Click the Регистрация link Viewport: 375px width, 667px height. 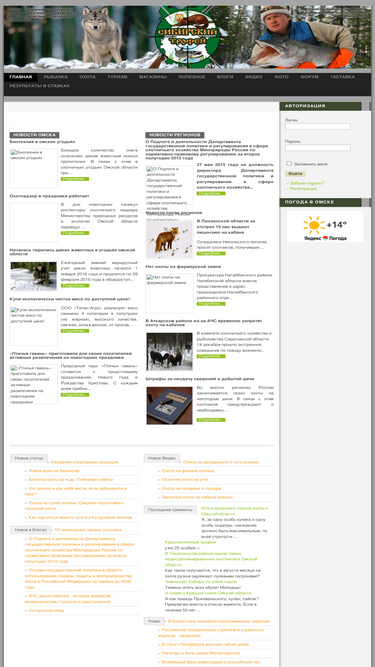[x=303, y=188]
